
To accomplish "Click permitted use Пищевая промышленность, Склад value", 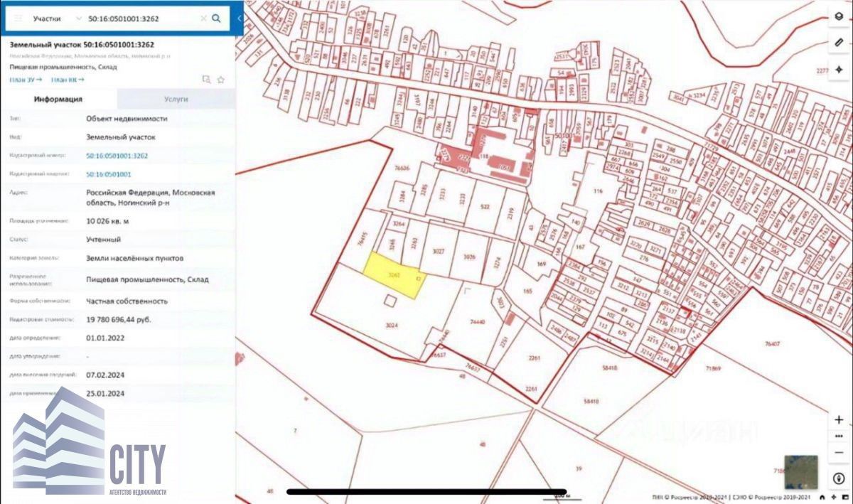I will point(147,279).
